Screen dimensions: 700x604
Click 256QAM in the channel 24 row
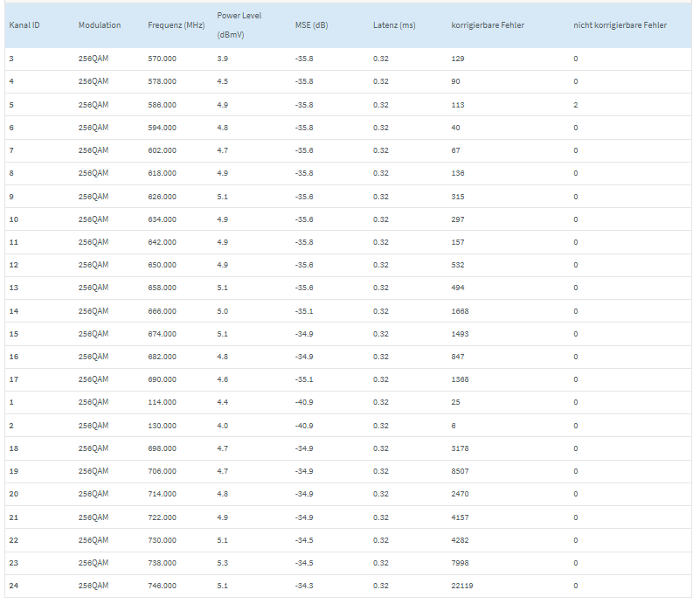(94, 586)
